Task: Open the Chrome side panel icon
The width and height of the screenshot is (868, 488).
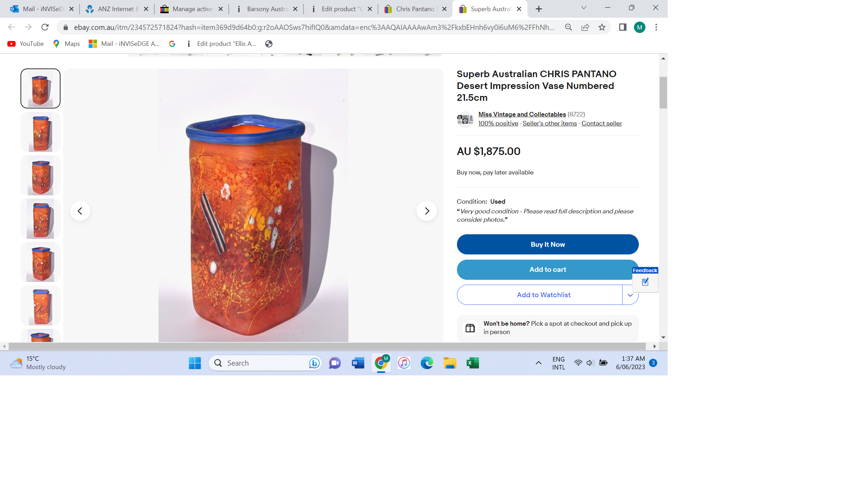Action: (x=622, y=27)
